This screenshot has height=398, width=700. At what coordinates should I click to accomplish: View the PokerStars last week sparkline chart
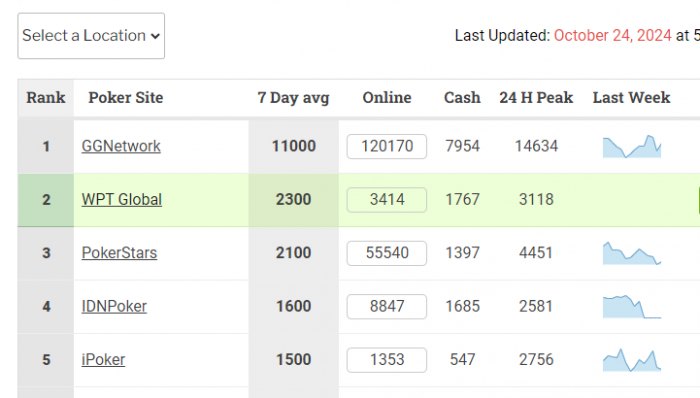point(632,253)
